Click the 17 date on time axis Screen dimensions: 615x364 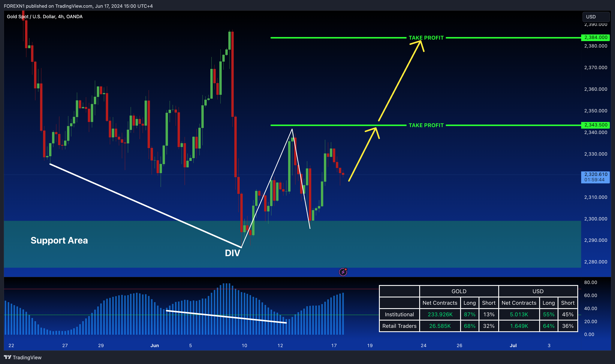pyautogui.click(x=334, y=346)
